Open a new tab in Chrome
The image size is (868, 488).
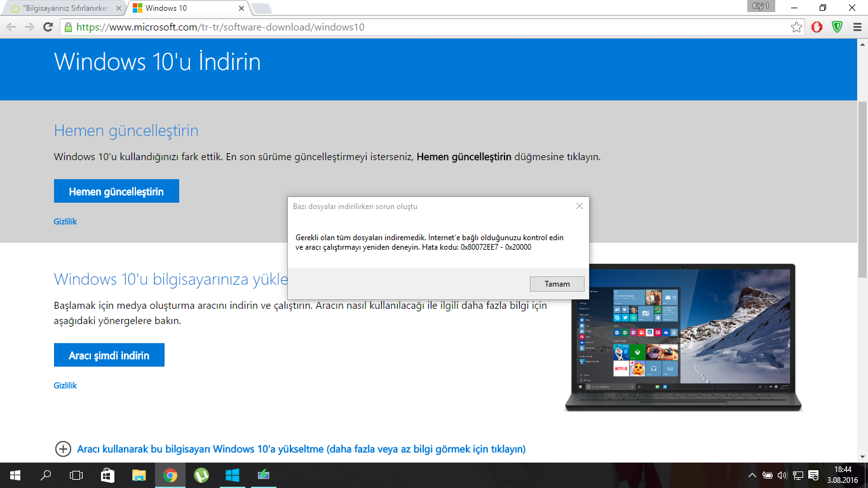click(x=262, y=8)
